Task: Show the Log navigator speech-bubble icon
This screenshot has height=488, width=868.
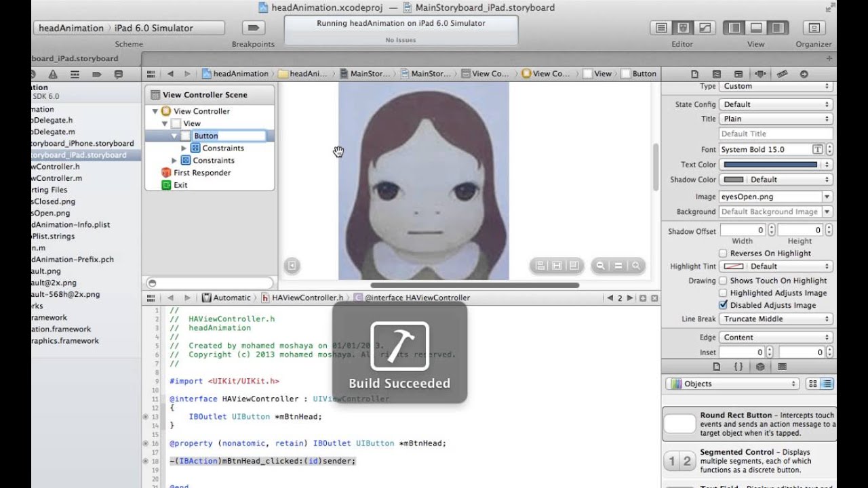Action: coord(118,74)
